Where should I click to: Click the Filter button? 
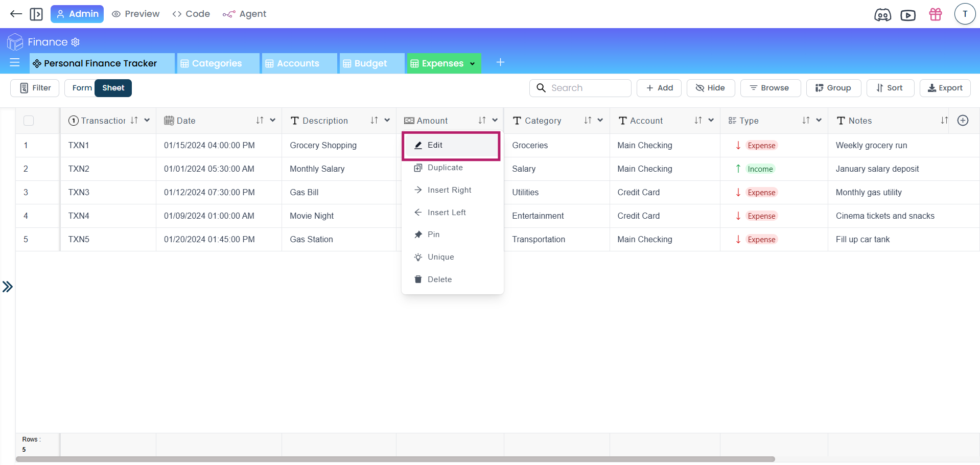35,88
